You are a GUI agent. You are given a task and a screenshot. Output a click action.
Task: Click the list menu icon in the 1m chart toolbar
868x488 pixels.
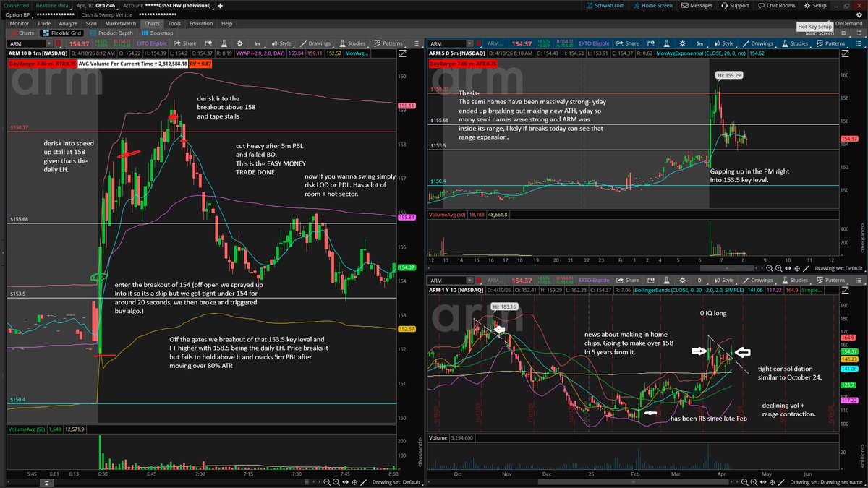coord(417,43)
